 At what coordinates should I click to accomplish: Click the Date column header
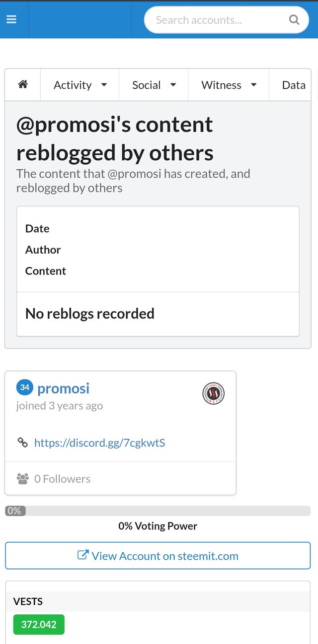[37, 229]
